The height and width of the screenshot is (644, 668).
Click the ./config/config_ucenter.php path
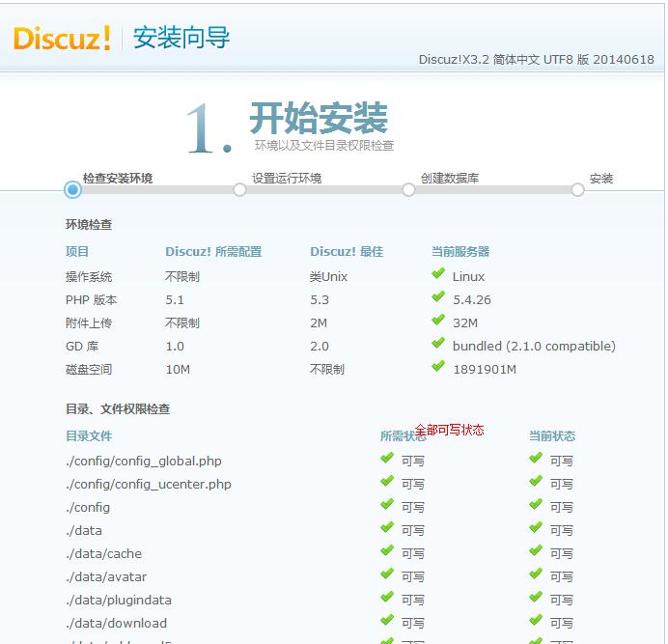pos(149,484)
